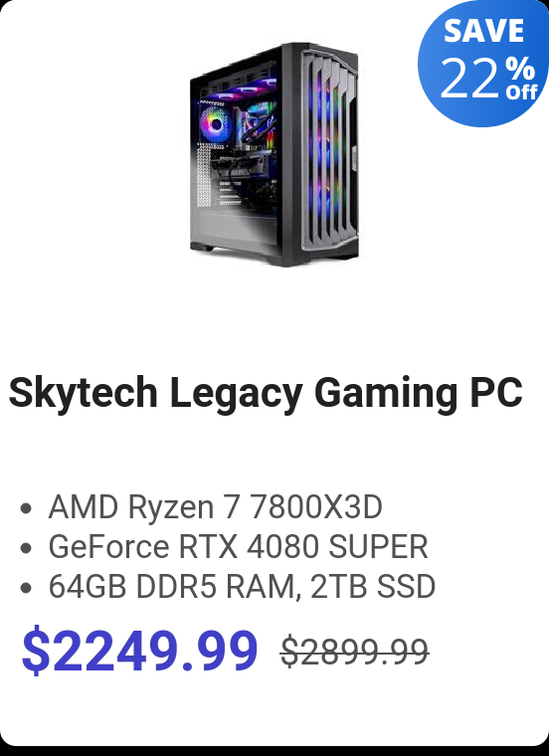Click the bullet dot before 64GB DDR5
The image size is (549, 756).
[x=27, y=588]
